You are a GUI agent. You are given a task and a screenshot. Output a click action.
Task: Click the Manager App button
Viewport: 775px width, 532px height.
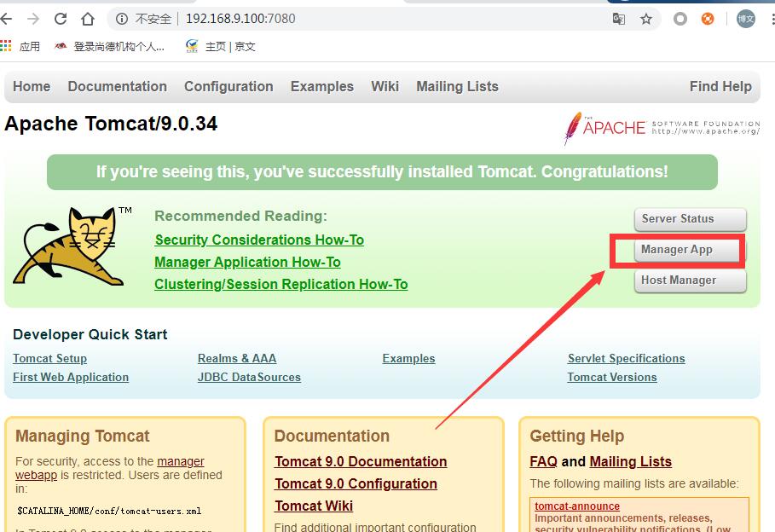pos(690,250)
